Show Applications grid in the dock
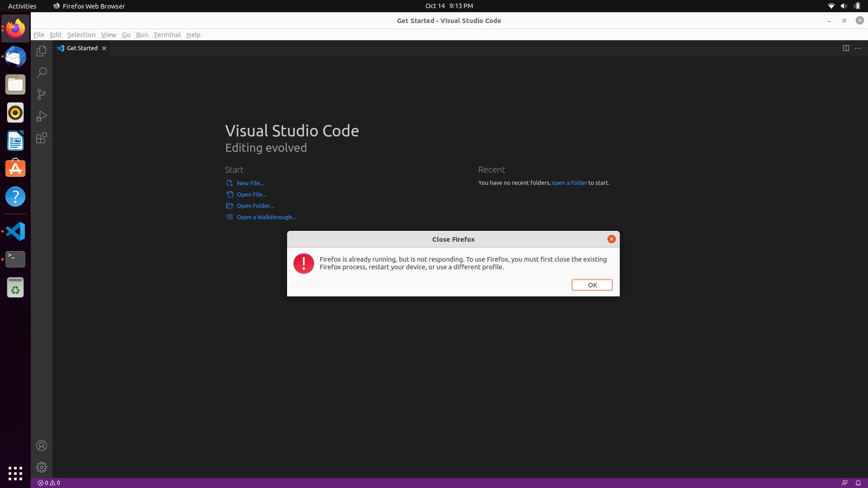This screenshot has height=488, width=868. point(15,473)
